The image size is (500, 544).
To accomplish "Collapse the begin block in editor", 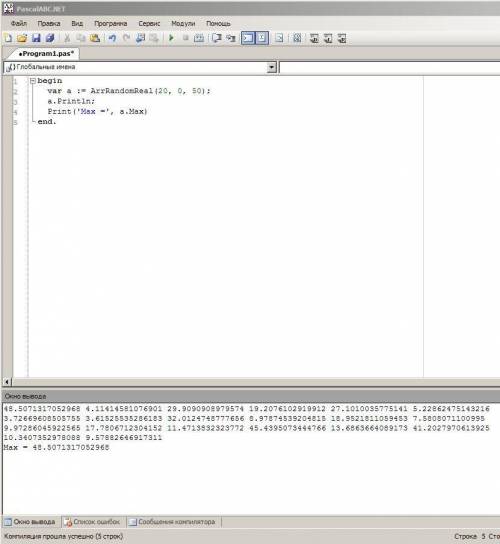I will (x=33, y=81).
